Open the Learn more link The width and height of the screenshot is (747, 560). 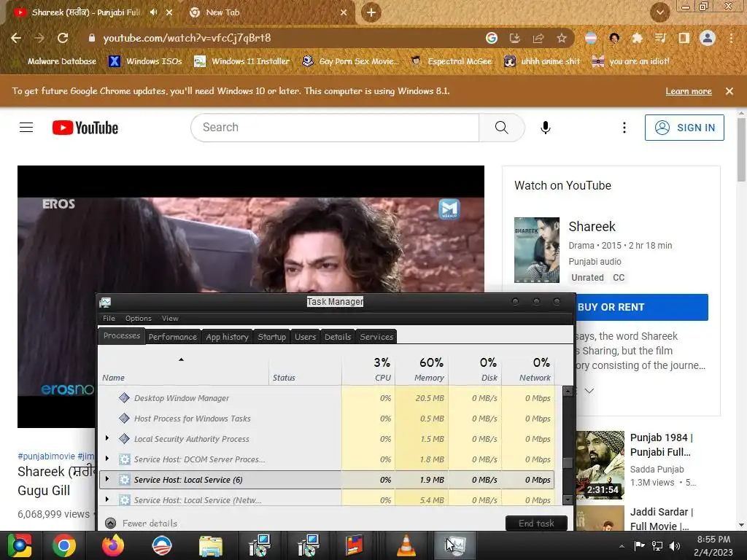[689, 91]
